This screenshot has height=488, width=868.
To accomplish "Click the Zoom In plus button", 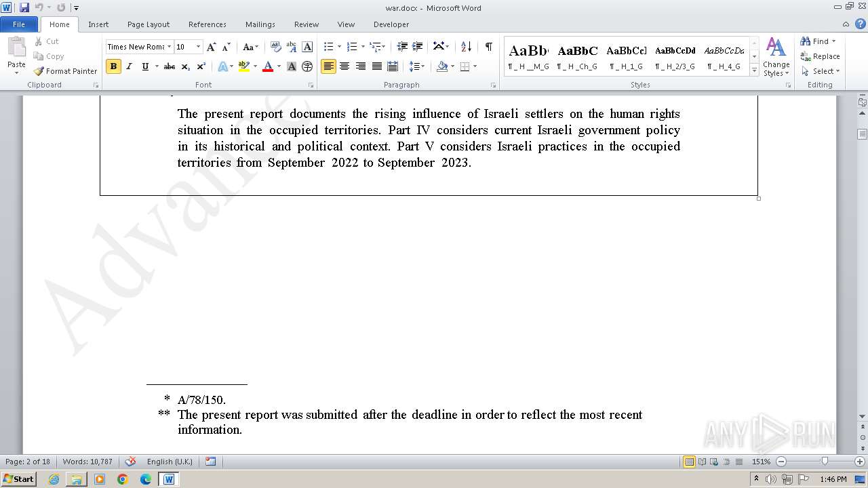I will [x=860, y=462].
